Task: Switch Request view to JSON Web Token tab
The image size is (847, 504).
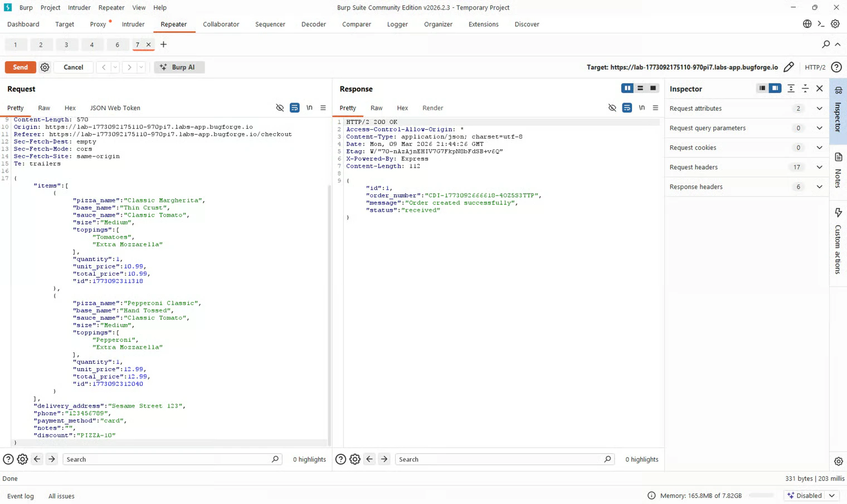Action: pyautogui.click(x=115, y=108)
